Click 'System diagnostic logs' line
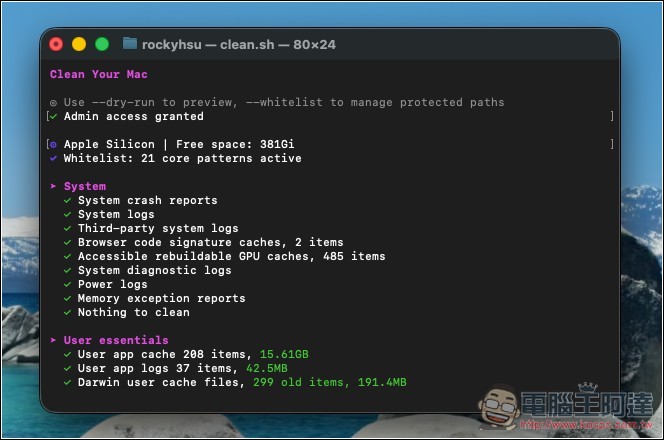 pyautogui.click(x=155, y=270)
